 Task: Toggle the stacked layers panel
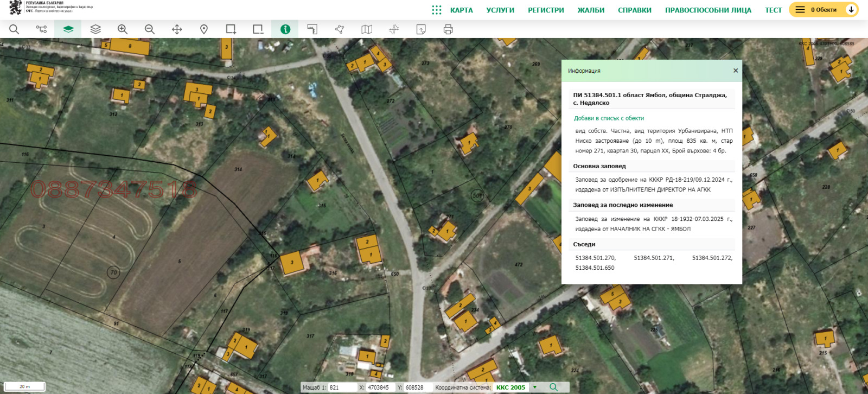tap(95, 29)
